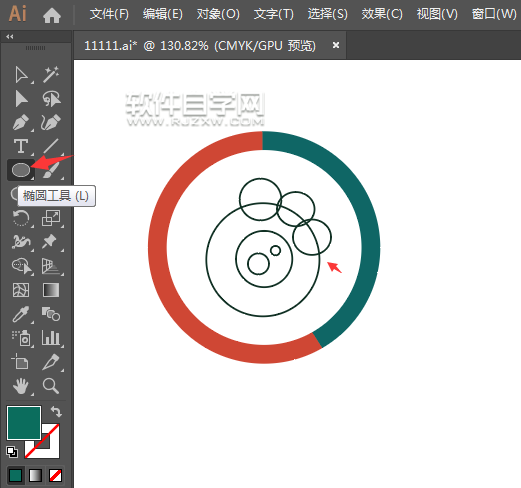Reset to default fill and stroke
This screenshot has height=488, width=521.
[x=12, y=452]
